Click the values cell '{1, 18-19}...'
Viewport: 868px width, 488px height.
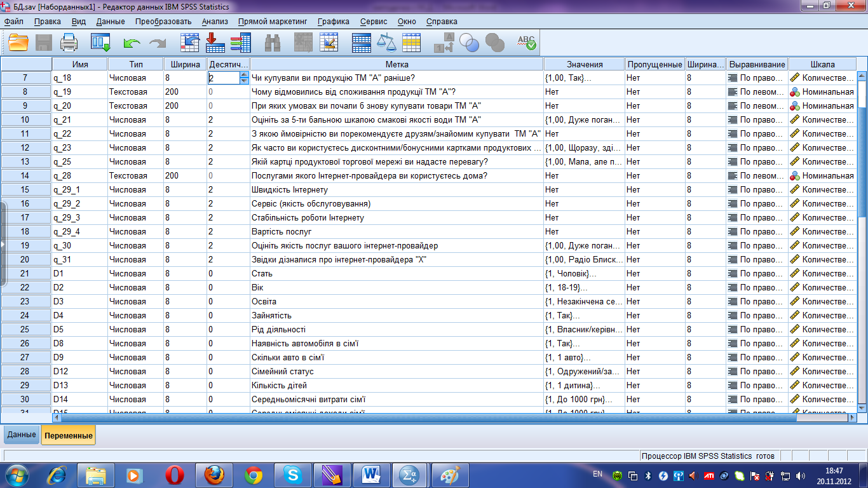585,287
